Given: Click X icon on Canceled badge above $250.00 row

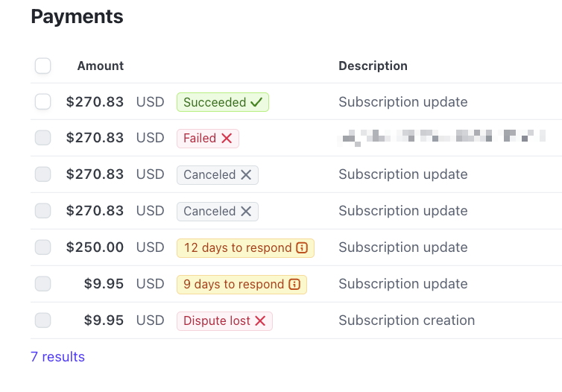Looking at the screenshot, I should click(x=246, y=212).
